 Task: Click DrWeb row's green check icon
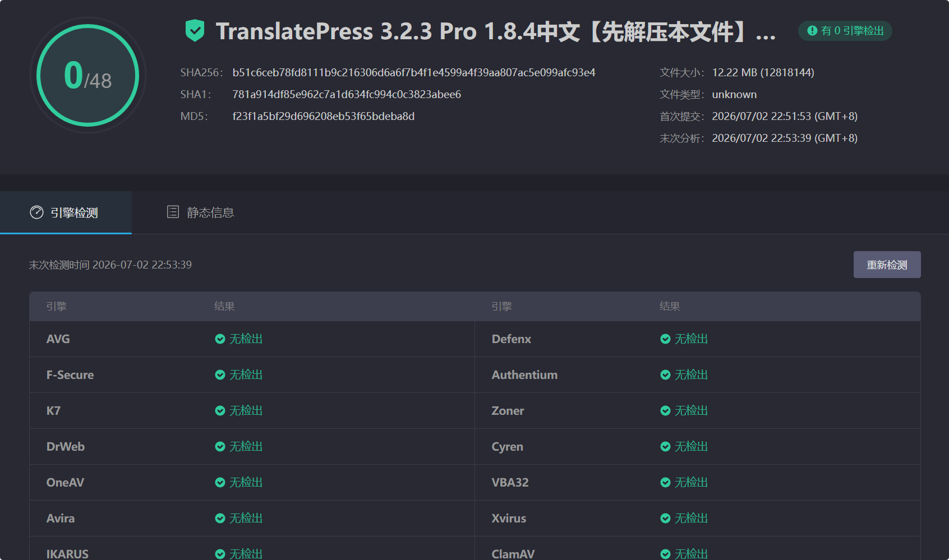220,447
